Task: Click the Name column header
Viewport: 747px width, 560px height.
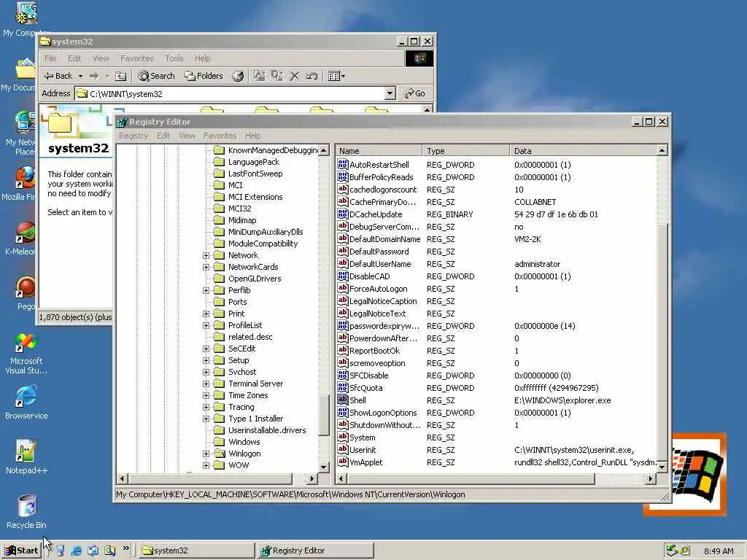Action: pos(379,150)
